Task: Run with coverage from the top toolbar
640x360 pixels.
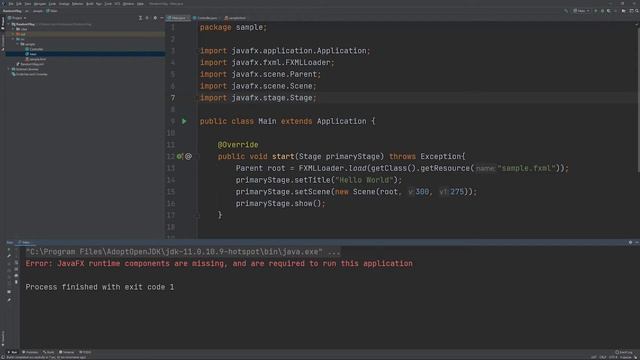Action: click(609, 11)
